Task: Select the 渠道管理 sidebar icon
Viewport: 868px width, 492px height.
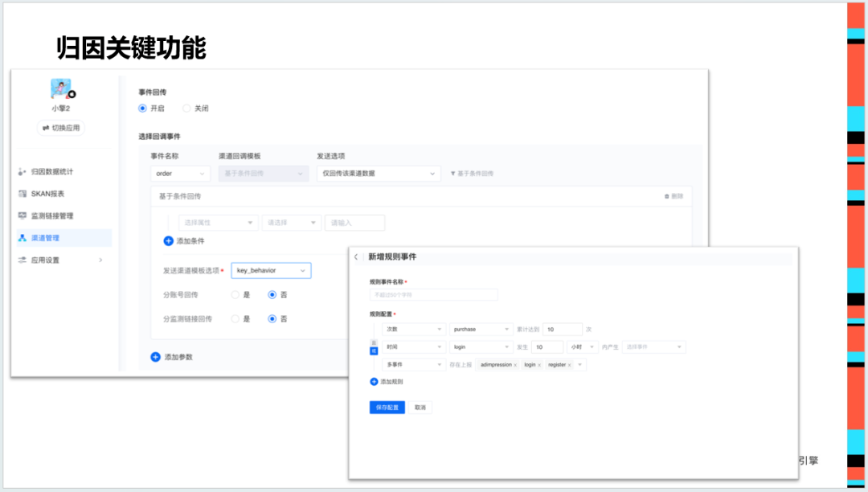Action: point(22,237)
